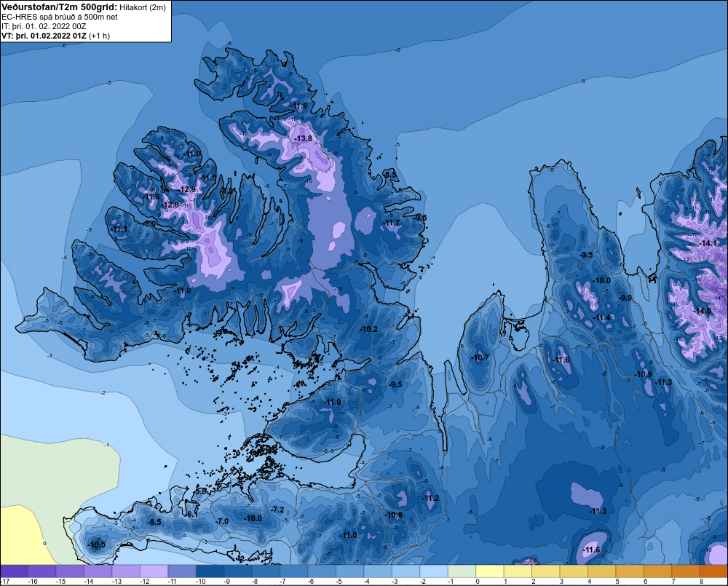Click the legend swatch between 1 and 2

point(518,571)
